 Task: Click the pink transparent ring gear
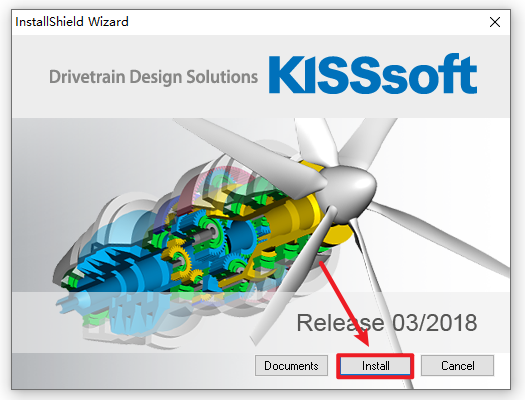(214, 181)
